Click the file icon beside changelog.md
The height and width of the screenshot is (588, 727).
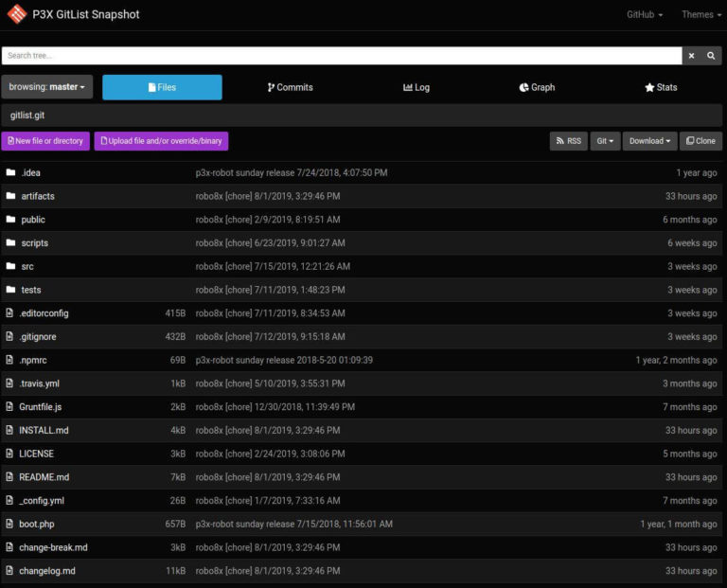pos(9,570)
